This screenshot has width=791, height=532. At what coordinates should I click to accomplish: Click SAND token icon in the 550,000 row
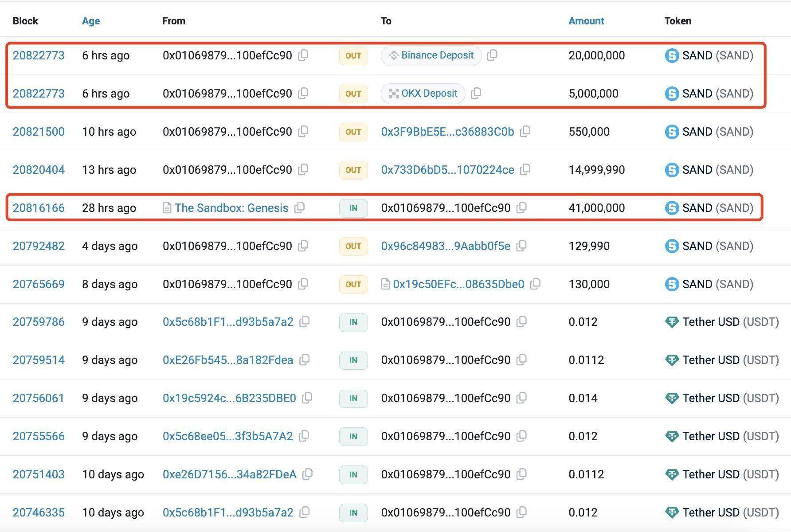click(672, 132)
